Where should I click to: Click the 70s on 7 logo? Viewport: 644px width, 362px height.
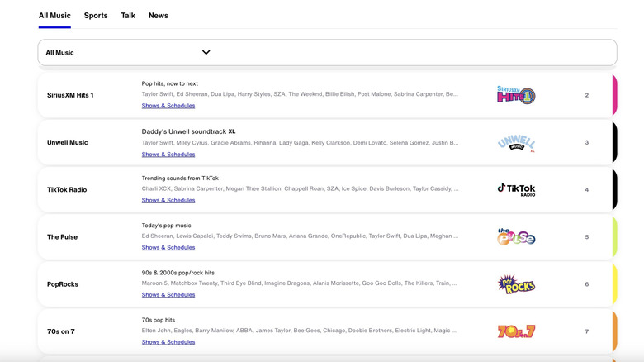point(516,331)
